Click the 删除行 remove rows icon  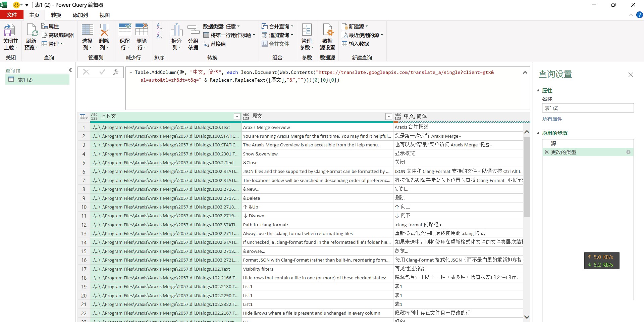pos(142,30)
